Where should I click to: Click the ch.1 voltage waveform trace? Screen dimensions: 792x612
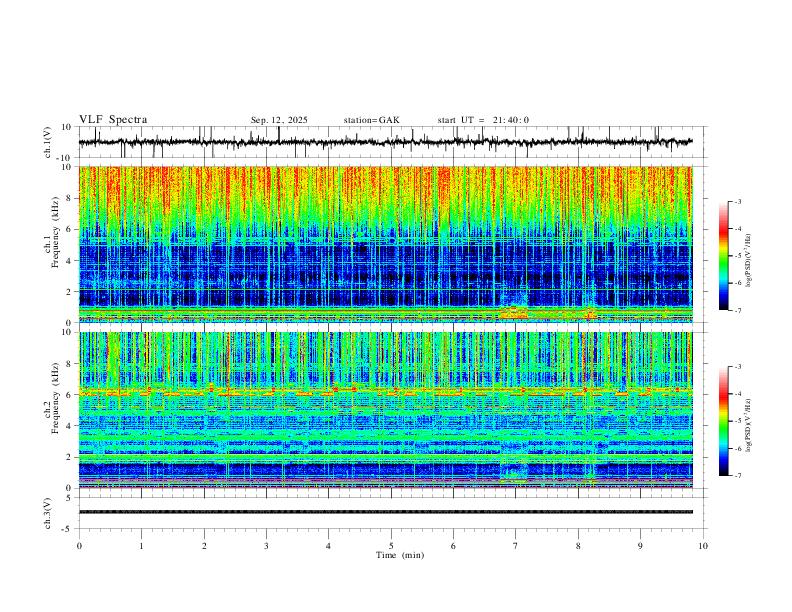click(x=385, y=142)
